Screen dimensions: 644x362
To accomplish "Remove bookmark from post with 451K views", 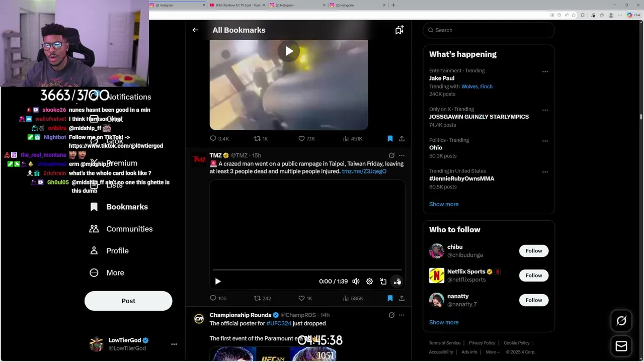I will click(x=390, y=139).
